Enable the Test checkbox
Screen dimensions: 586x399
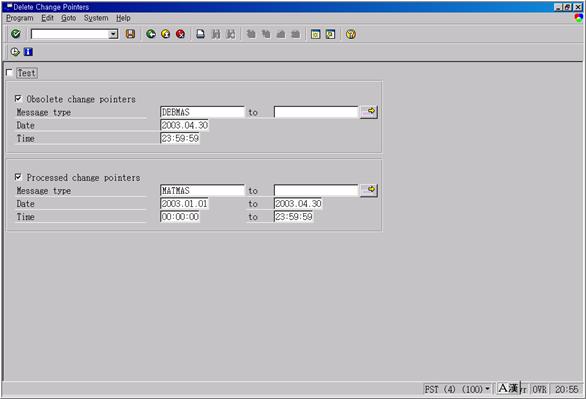(x=10, y=72)
